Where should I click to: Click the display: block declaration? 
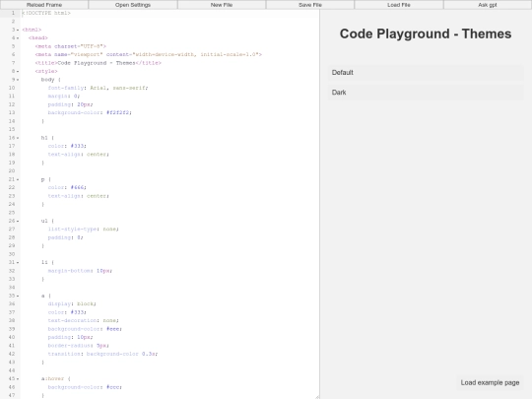[x=72, y=303]
